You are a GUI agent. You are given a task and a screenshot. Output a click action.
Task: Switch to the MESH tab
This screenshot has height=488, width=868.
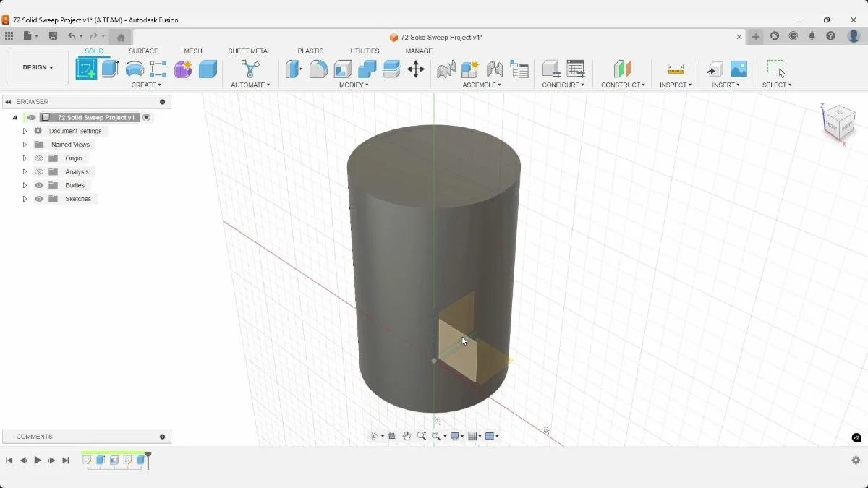193,51
